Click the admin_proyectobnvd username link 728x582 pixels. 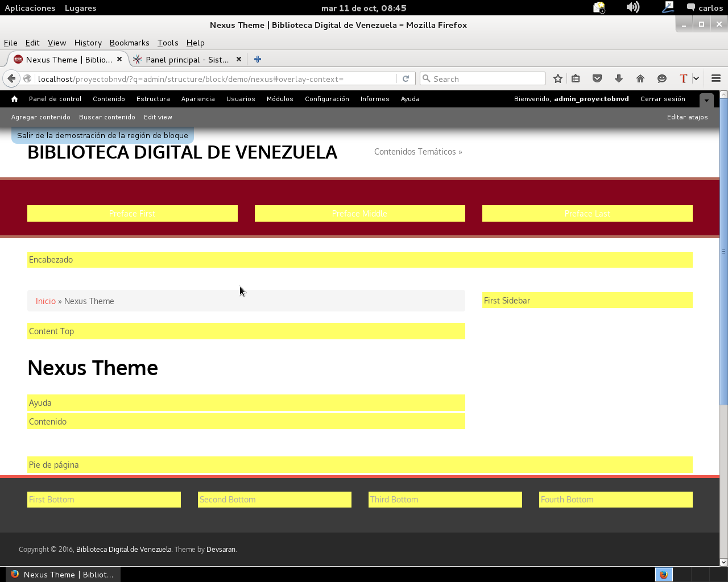click(591, 99)
